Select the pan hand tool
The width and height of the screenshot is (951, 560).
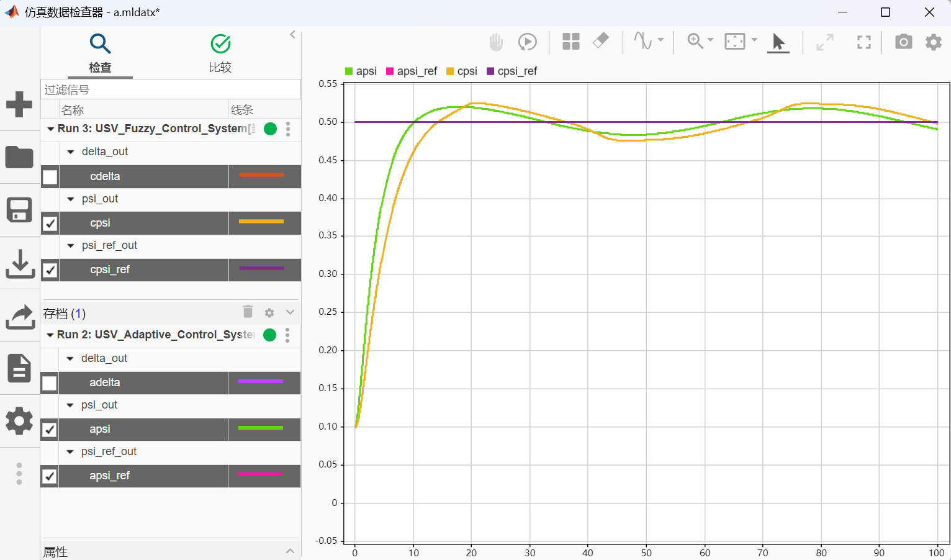495,42
